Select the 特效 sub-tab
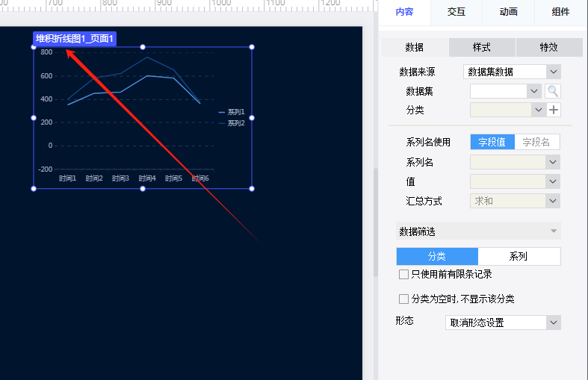This screenshot has height=380, width=588. coord(549,47)
